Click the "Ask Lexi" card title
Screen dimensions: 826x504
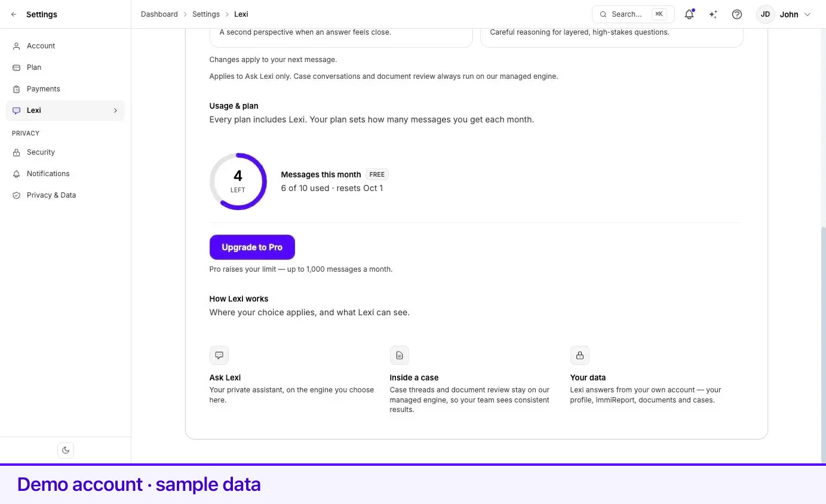click(x=225, y=377)
